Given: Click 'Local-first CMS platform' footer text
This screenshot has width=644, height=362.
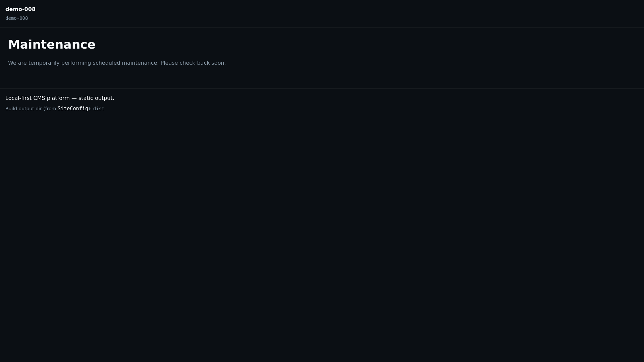Looking at the screenshot, I should pyautogui.click(x=37, y=98).
